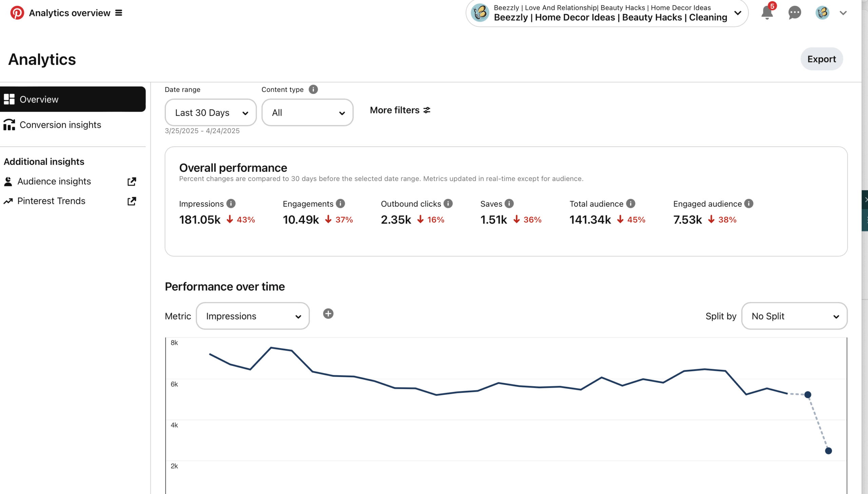Click the Overview dashboard grid icon
868x494 pixels.
(9, 99)
